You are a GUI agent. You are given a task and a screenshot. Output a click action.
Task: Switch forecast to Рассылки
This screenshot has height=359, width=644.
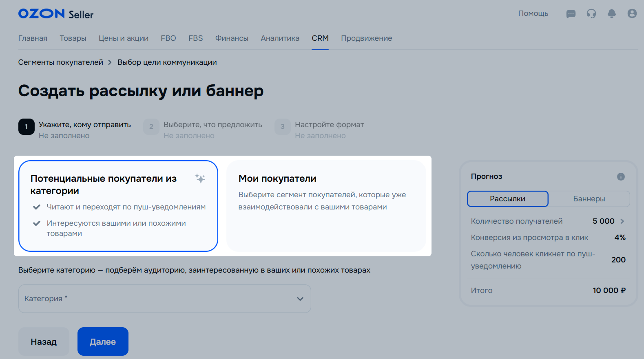[507, 199]
